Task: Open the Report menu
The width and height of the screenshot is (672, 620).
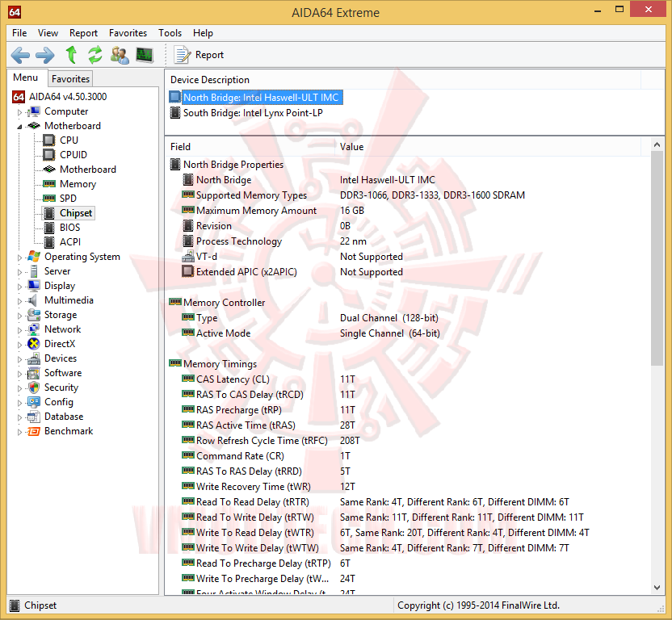Action: point(83,33)
